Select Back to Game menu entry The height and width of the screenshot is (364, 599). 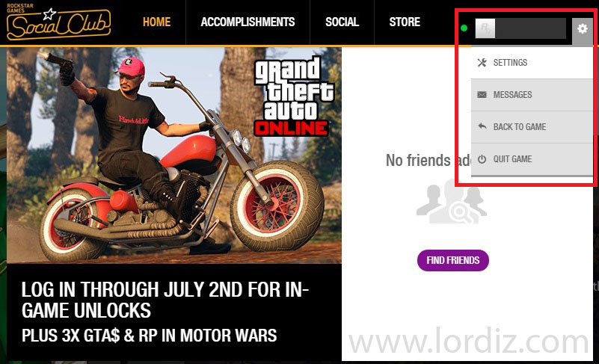(532, 127)
